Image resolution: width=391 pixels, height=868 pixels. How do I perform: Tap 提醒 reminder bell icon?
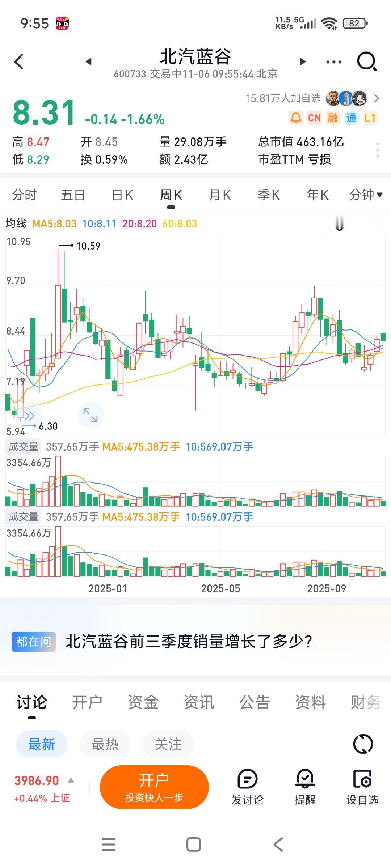tap(305, 787)
